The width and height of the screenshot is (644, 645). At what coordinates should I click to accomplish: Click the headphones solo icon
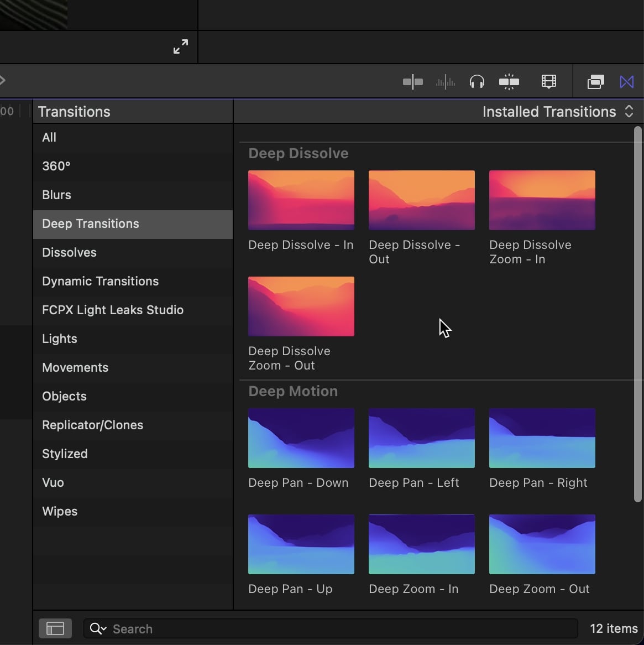pos(477,82)
